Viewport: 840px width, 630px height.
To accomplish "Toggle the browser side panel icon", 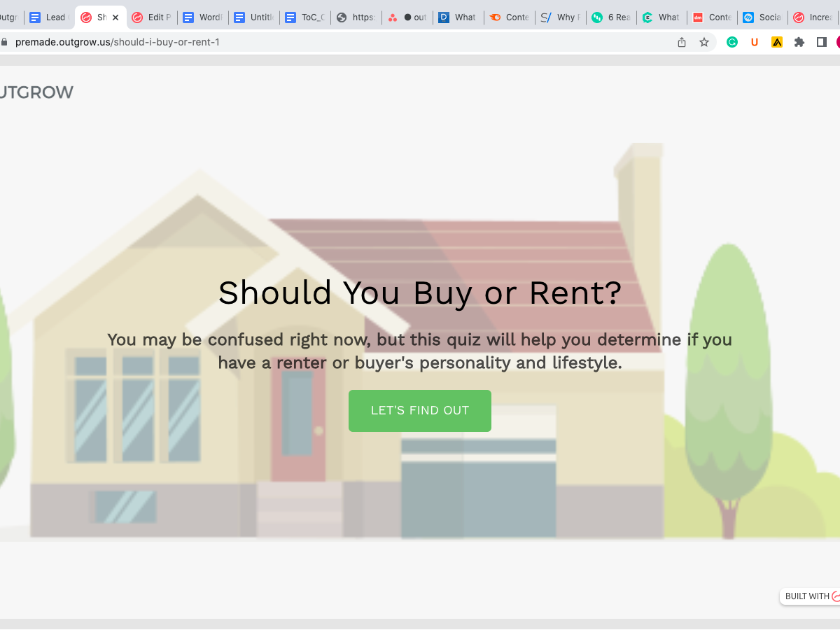I will [x=822, y=42].
